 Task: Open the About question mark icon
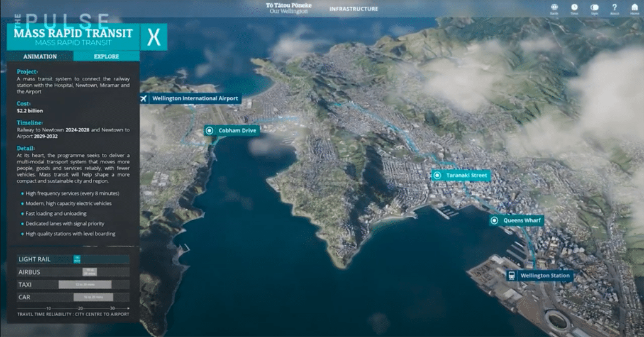click(614, 7)
